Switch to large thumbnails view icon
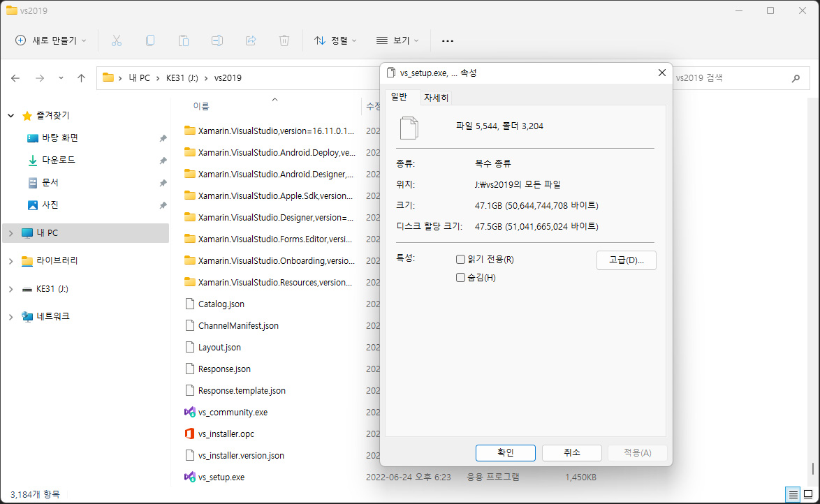The image size is (820, 504). coord(808,495)
